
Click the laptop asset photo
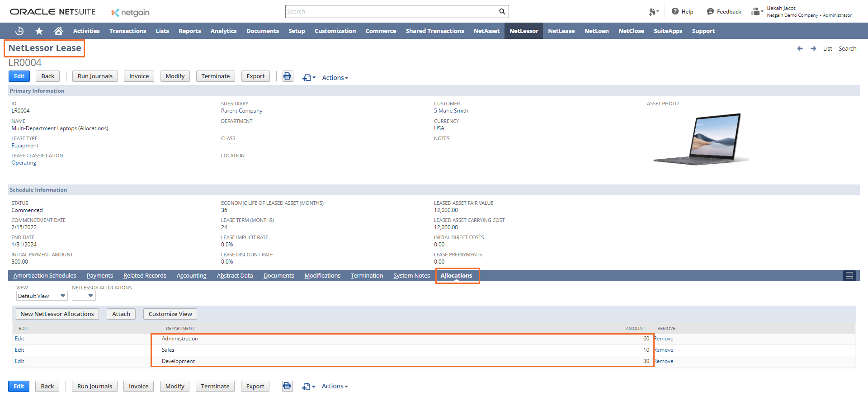click(x=700, y=139)
